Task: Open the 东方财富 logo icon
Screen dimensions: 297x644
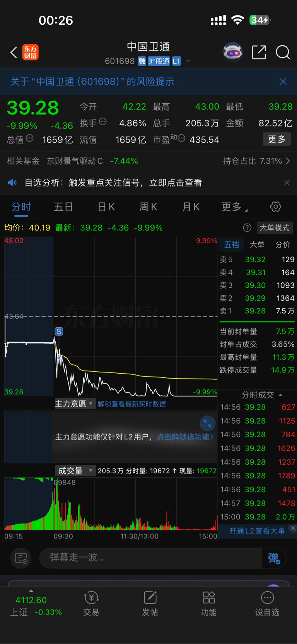Action: coord(30,52)
